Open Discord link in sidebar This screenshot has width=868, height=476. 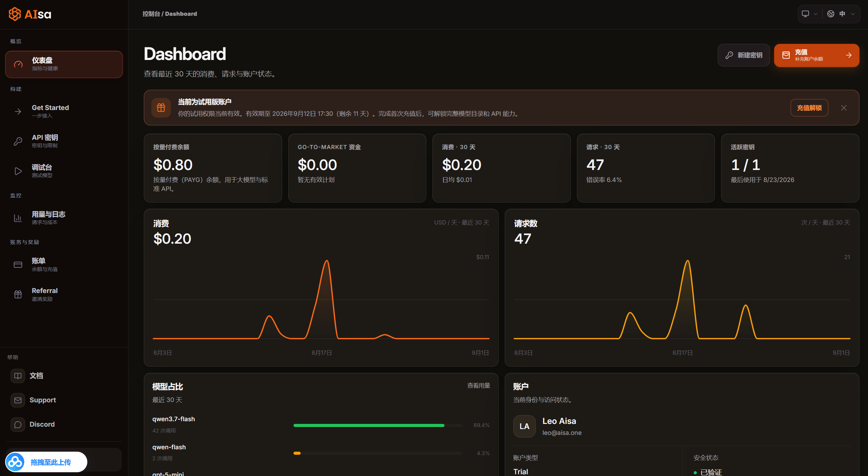point(64,425)
